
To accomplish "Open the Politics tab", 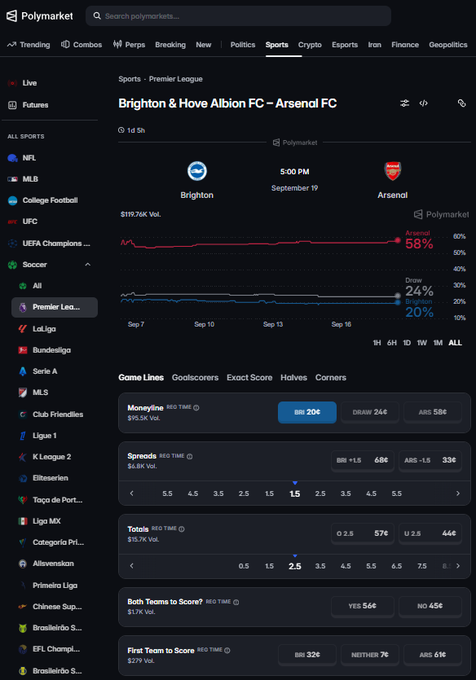I will click(x=243, y=45).
